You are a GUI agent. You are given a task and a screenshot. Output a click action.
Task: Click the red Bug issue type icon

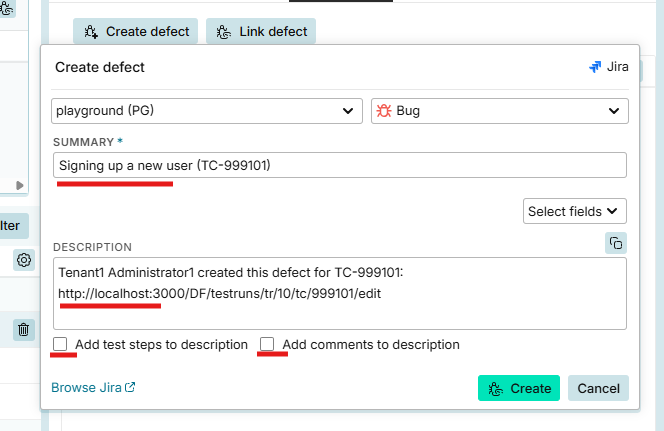point(384,111)
